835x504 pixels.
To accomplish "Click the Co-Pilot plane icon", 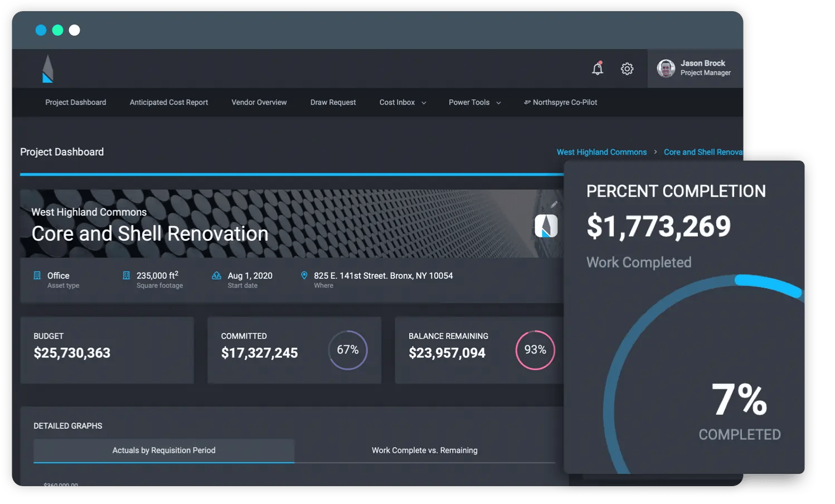I will click(x=527, y=103).
